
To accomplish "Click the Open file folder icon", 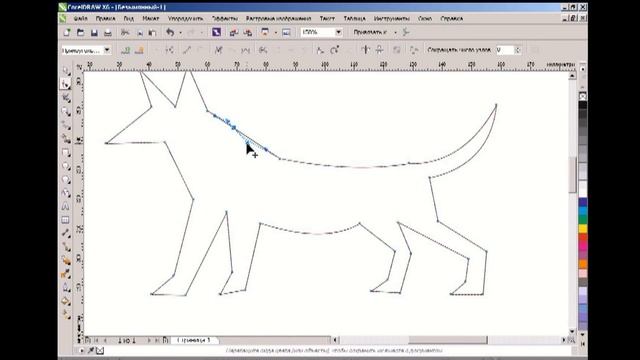I will point(80,32).
